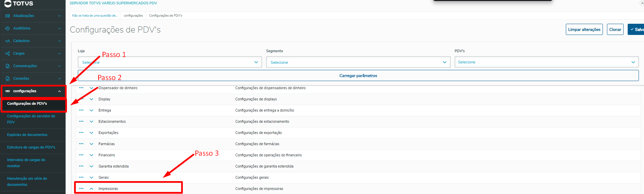Click the 'Configurações de PDV's' breadcrumb
This screenshot has height=194, width=644.
click(x=166, y=16)
